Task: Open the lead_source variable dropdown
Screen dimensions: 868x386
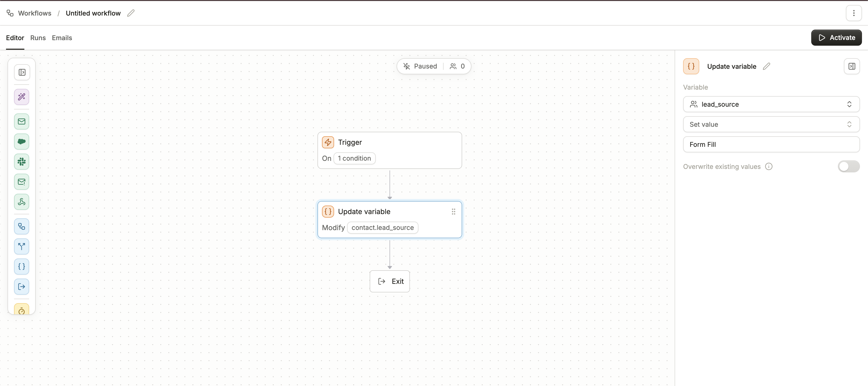Action: (x=771, y=104)
